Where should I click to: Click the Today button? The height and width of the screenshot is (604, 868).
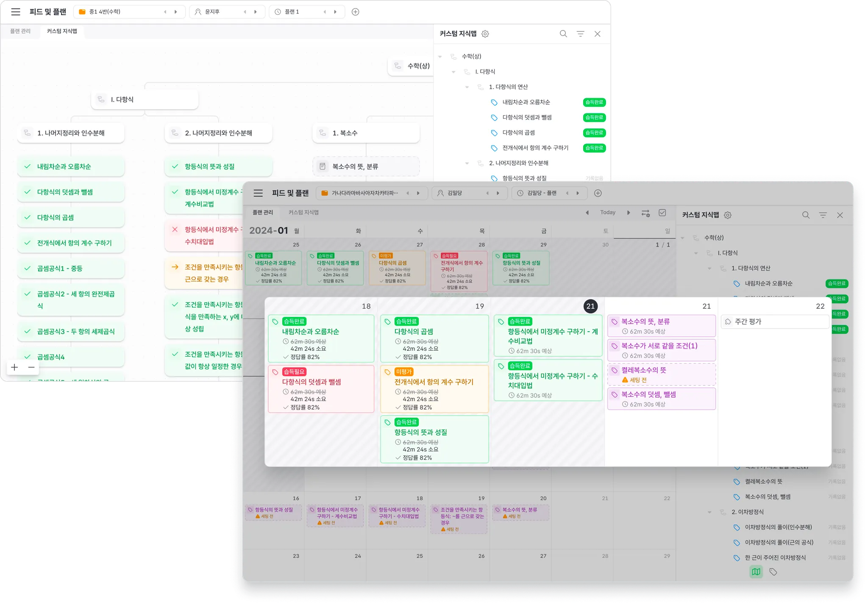[x=607, y=212]
